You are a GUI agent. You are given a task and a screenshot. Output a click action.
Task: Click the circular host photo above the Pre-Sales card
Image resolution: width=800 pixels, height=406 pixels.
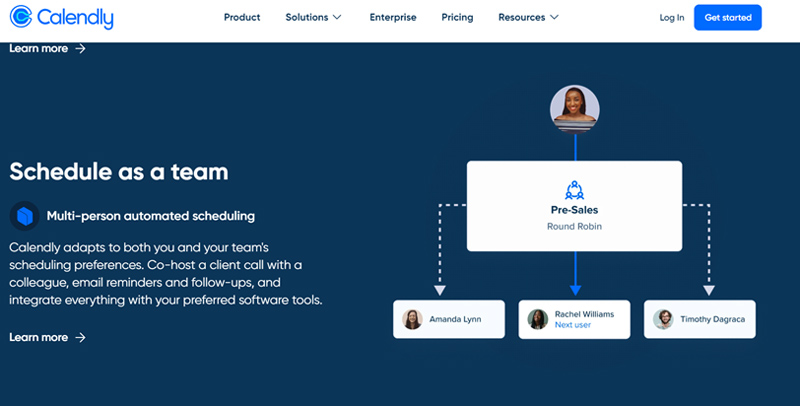tap(575, 108)
